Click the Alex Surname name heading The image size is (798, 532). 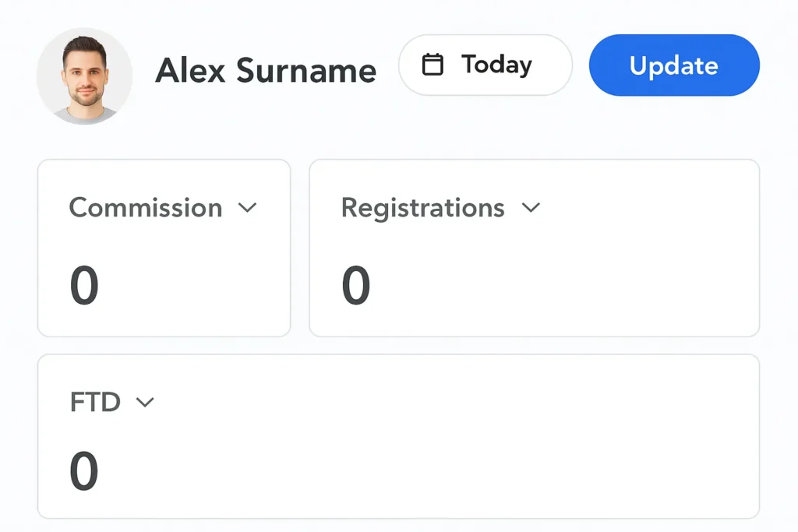click(x=266, y=71)
